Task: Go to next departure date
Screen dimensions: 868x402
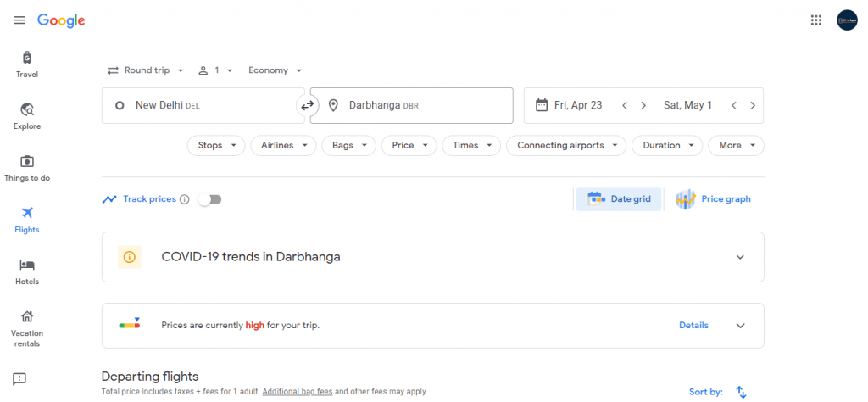Action: coord(643,105)
